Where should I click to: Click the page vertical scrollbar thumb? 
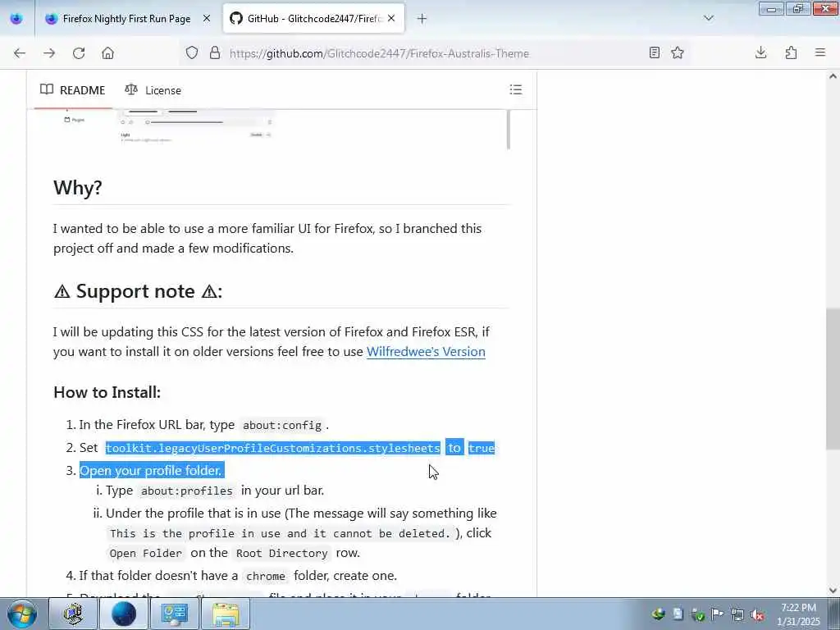tap(833, 379)
